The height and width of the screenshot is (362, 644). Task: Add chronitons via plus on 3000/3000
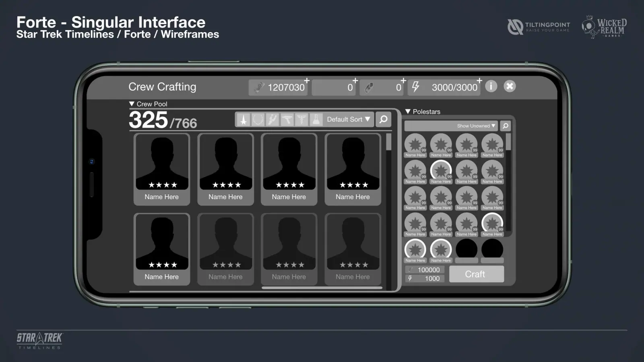tap(479, 80)
